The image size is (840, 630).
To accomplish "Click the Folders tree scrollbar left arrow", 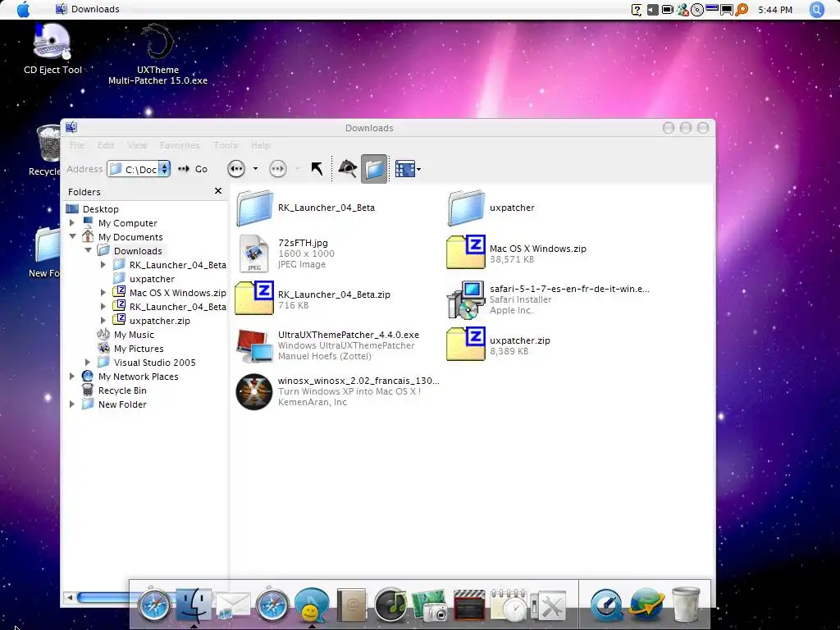I will click(69, 597).
